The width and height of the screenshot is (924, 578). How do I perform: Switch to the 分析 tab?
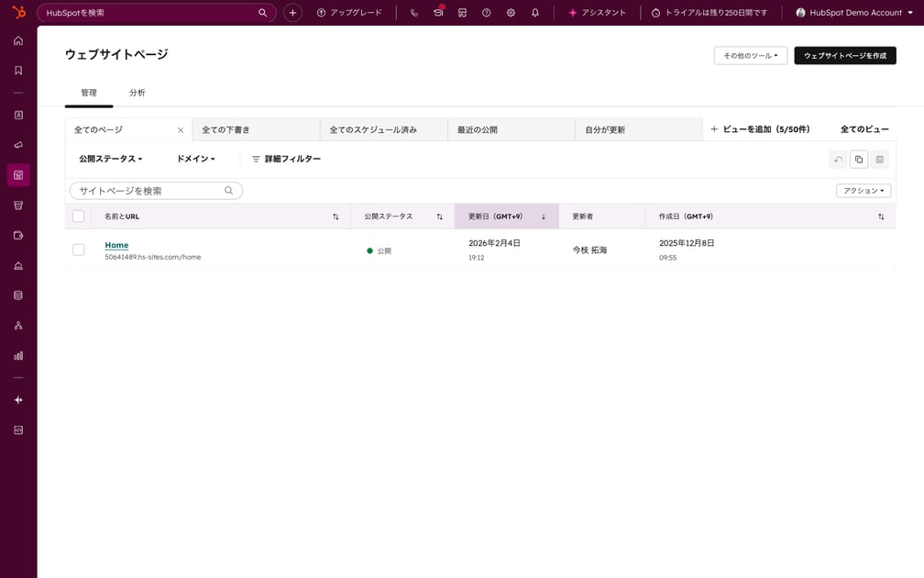(x=137, y=93)
